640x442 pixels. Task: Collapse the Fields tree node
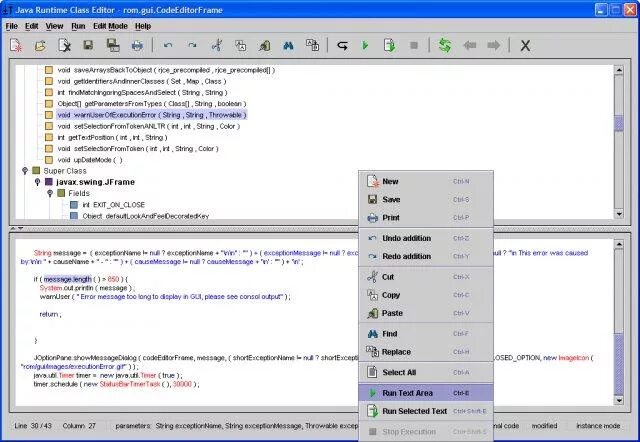[50, 193]
